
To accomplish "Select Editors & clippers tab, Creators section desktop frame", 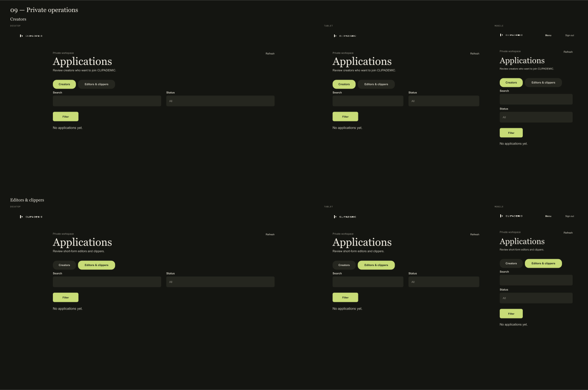I will pyautogui.click(x=96, y=84).
